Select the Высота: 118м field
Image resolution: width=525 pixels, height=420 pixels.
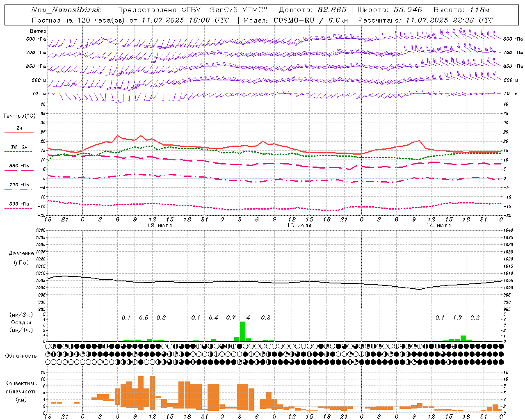tap(461, 10)
